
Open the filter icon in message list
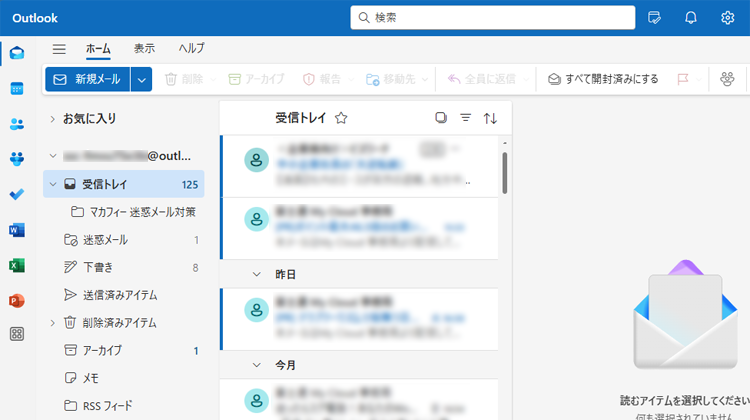pos(465,117)
